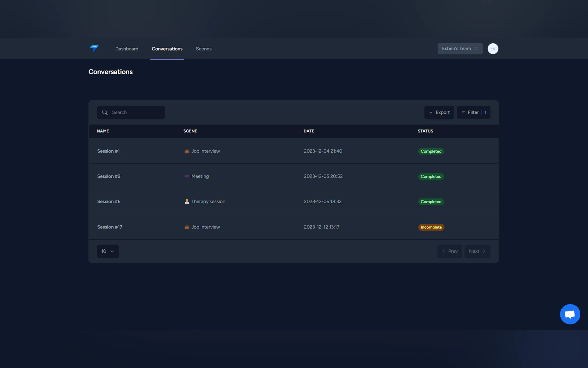Click date 2023-12-06 18:32
588x368 pixels.
[322, 201]
